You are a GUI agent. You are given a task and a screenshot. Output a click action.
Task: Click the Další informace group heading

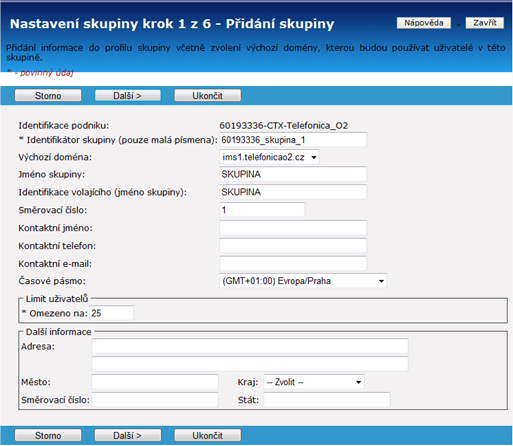(59, 332)
